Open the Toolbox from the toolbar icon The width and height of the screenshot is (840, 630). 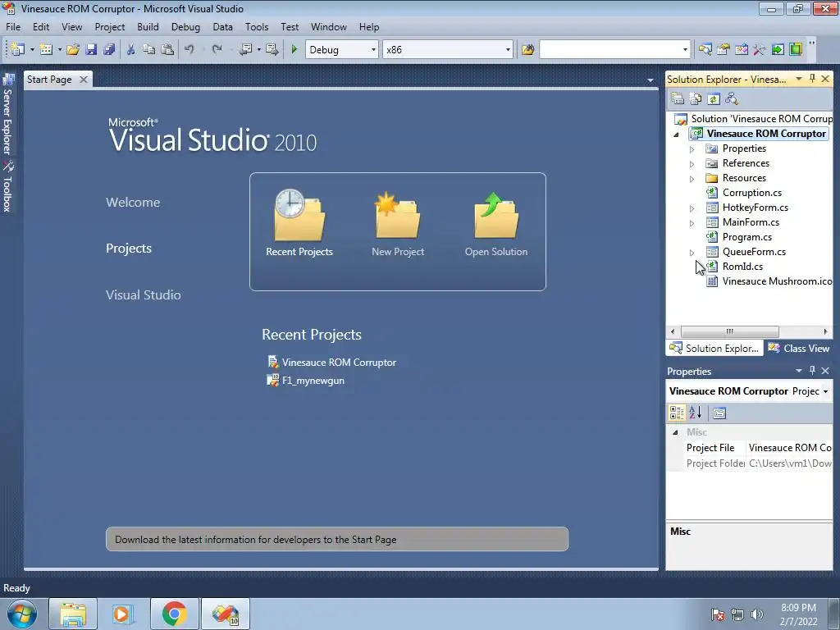pyautogui.click(x=759, y=49)
